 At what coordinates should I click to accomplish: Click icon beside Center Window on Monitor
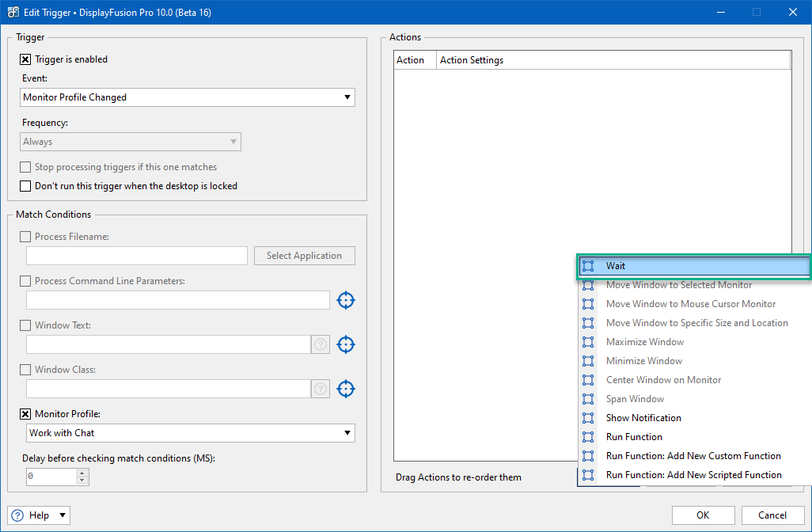[x=588, y=380]
